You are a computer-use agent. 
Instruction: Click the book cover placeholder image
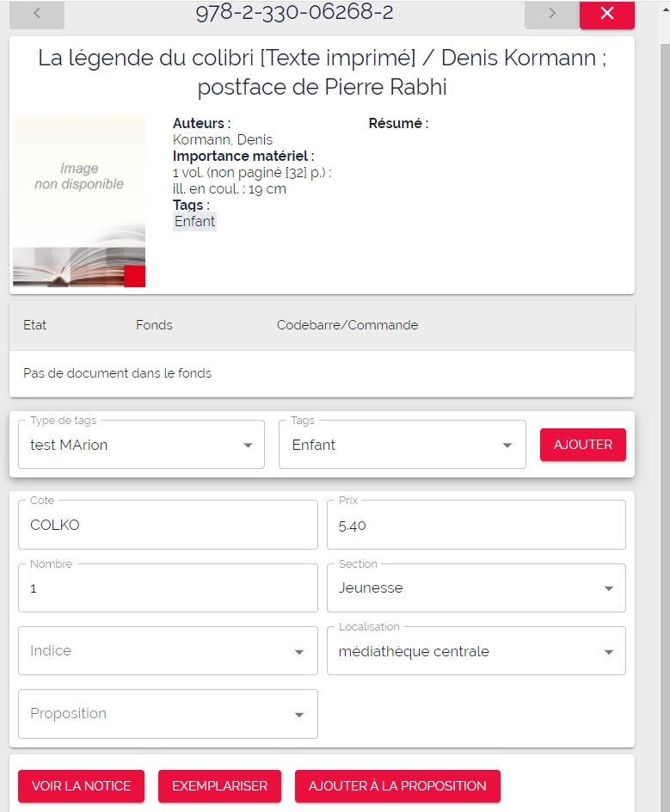[79, 201]
